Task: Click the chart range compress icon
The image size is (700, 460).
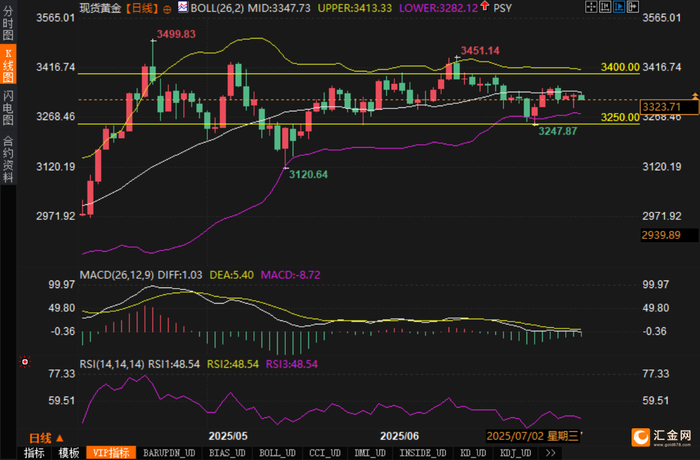Action: tap(605, 7)
